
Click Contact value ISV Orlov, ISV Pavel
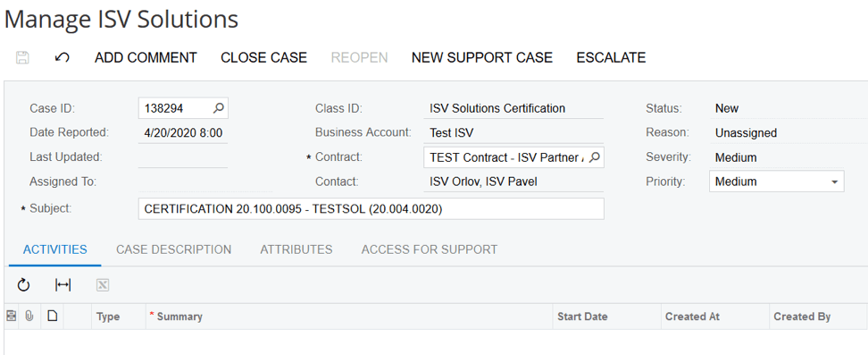tap(483, 182)
